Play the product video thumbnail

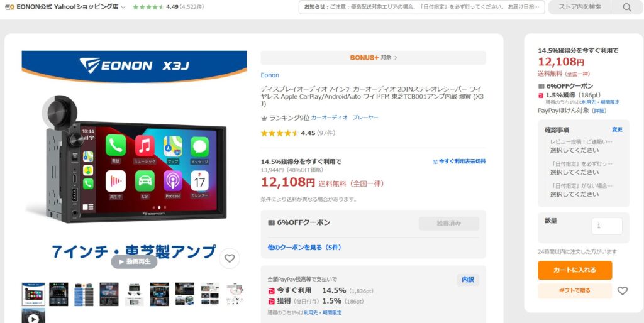(x=33, y=316)
